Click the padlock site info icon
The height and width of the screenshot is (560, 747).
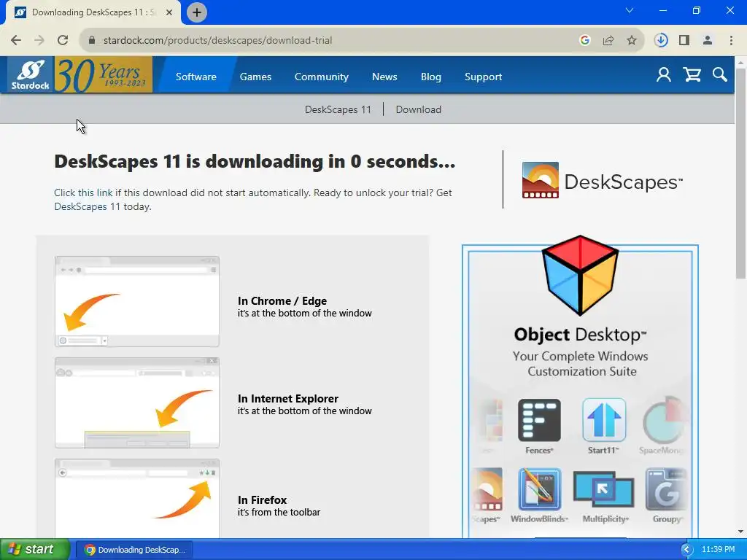[x=92, y=41]
